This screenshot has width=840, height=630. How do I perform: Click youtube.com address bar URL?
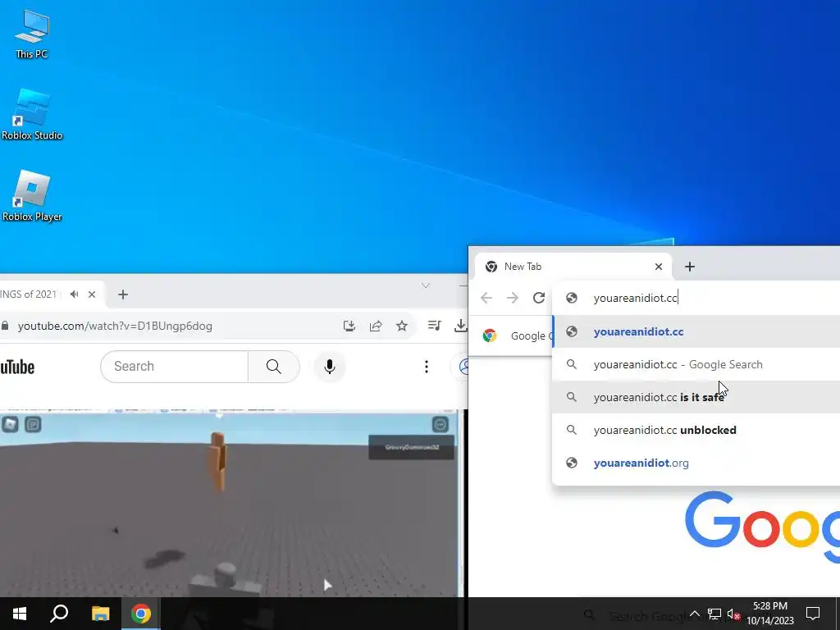[x=115, y=326]
